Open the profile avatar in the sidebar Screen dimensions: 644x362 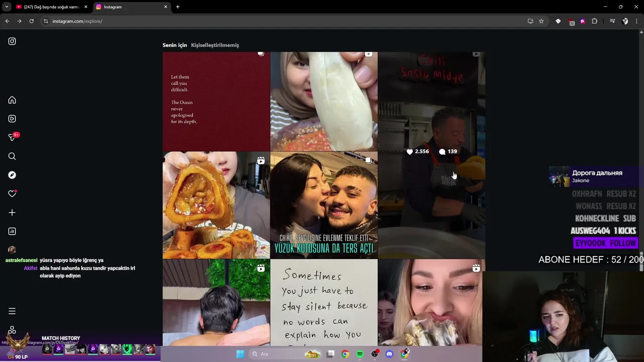coord(12,250)
